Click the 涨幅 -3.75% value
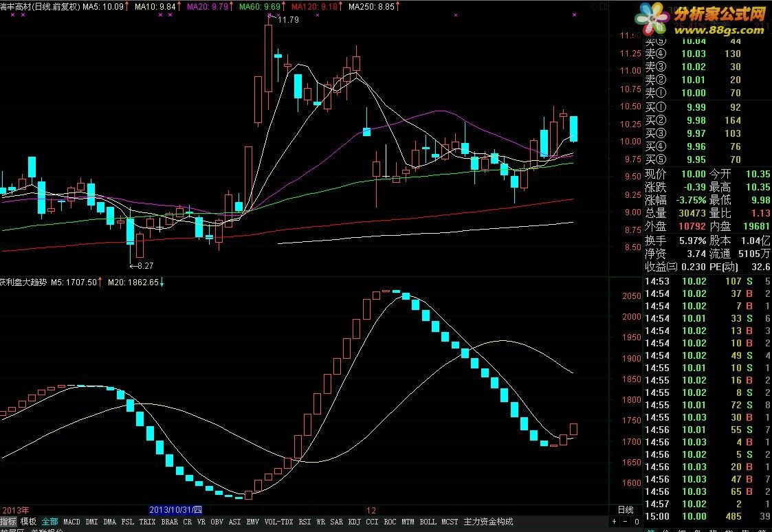 pos(691,200)
